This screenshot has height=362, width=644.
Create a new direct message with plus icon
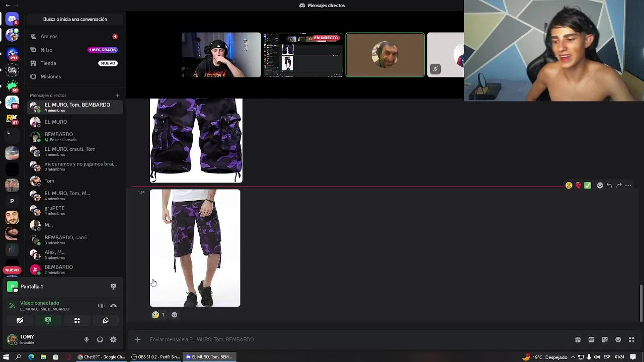pos(117,95)
